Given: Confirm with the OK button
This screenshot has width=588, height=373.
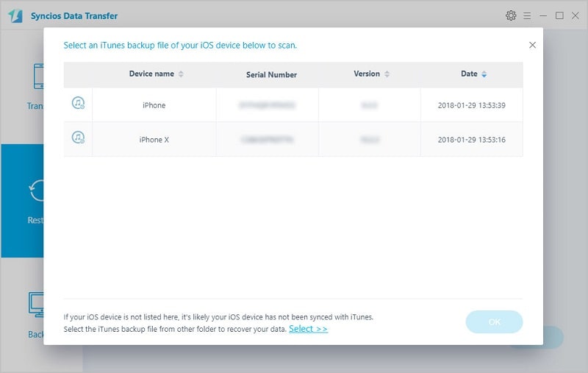Looking at the screenshot, I should [x=494, y=322].
